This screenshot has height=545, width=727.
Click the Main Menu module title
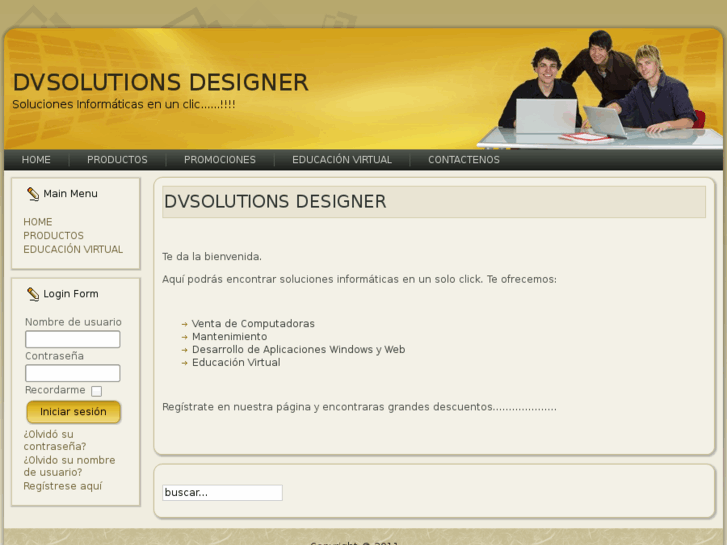coord(70,194)
